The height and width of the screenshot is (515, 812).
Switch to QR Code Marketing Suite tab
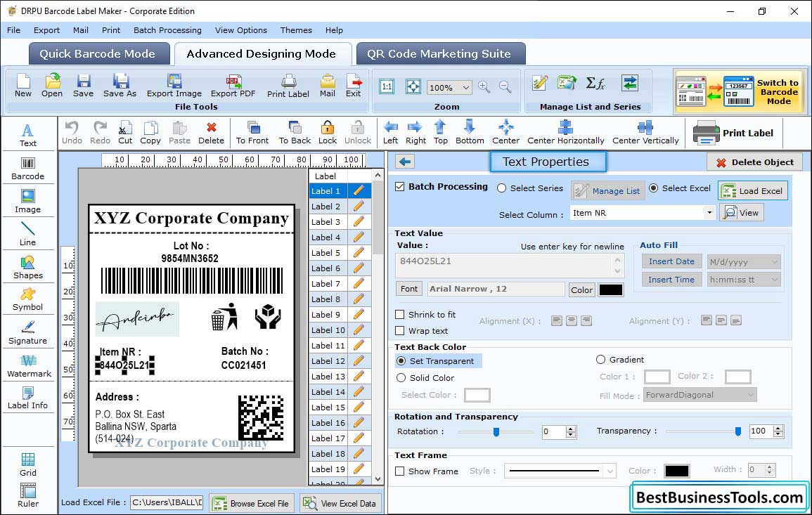[x=441, y=54]
